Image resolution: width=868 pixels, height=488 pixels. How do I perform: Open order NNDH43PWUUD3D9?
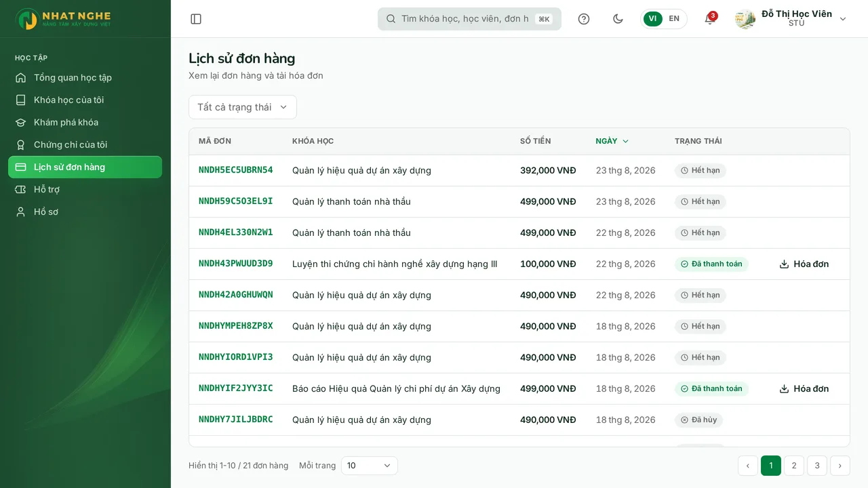tap(236, 264)
